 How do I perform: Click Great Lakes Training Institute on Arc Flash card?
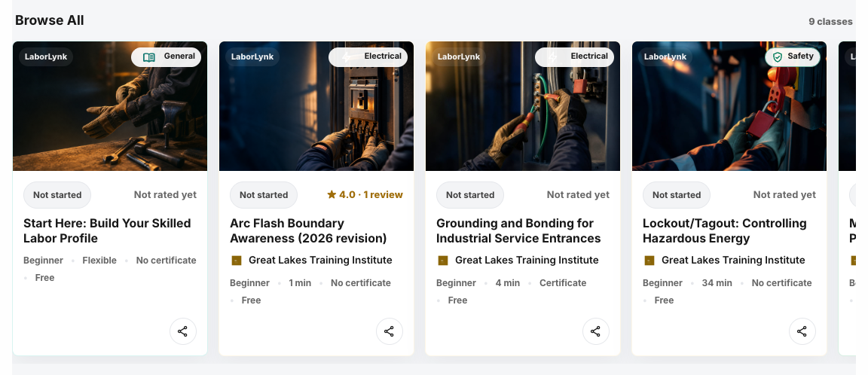coord(320,261)
